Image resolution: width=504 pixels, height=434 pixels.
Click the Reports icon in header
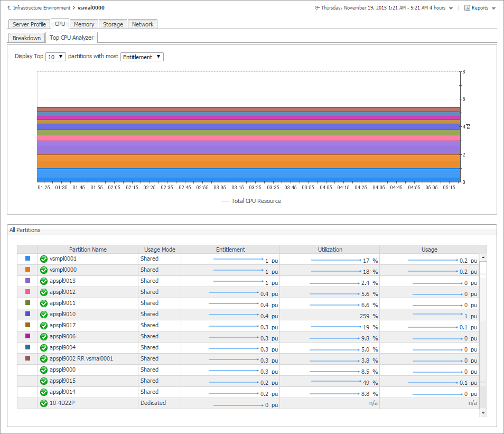[467, 8]
